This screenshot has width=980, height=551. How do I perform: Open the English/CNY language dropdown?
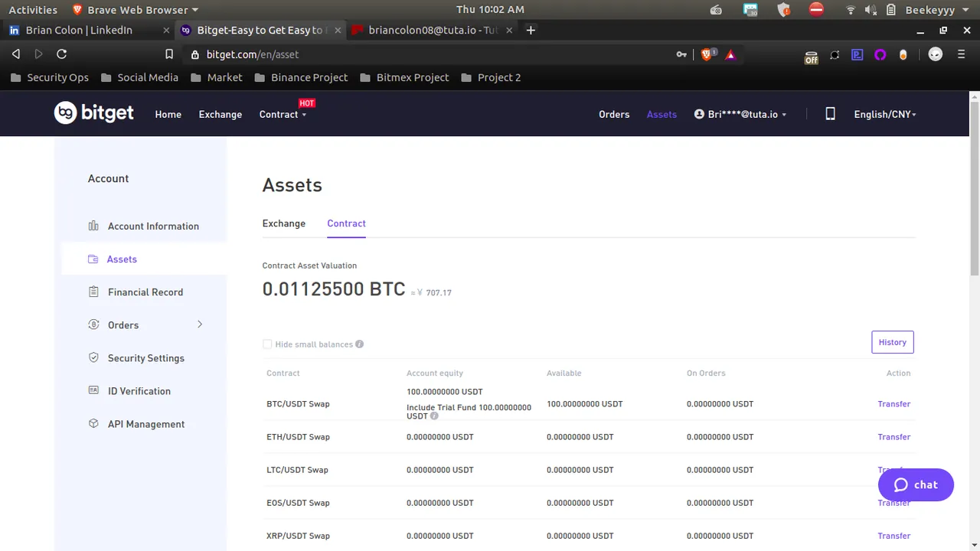(885, 114)
